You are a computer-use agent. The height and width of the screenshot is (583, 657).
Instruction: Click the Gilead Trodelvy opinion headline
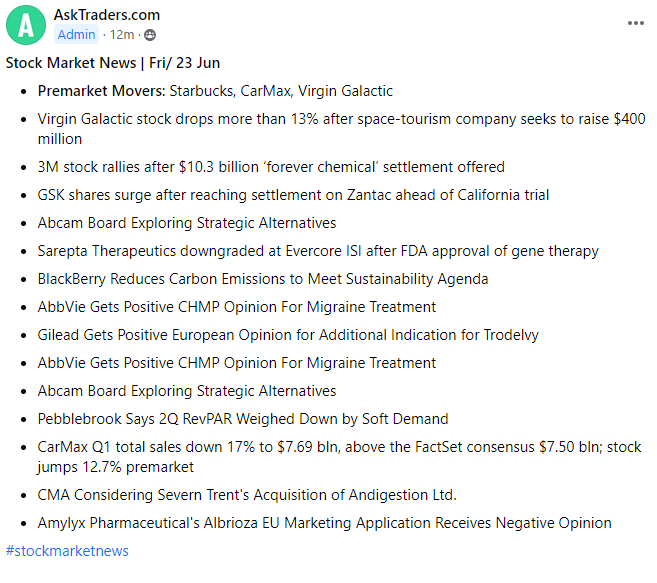[x=288, y=335]
